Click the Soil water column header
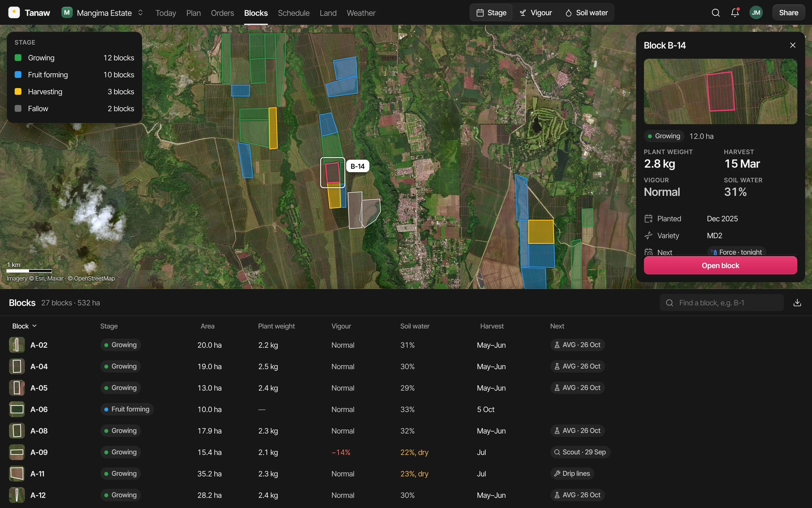This screenshot has width=812, height=508. pyautogui.click(x=415, y=326)
